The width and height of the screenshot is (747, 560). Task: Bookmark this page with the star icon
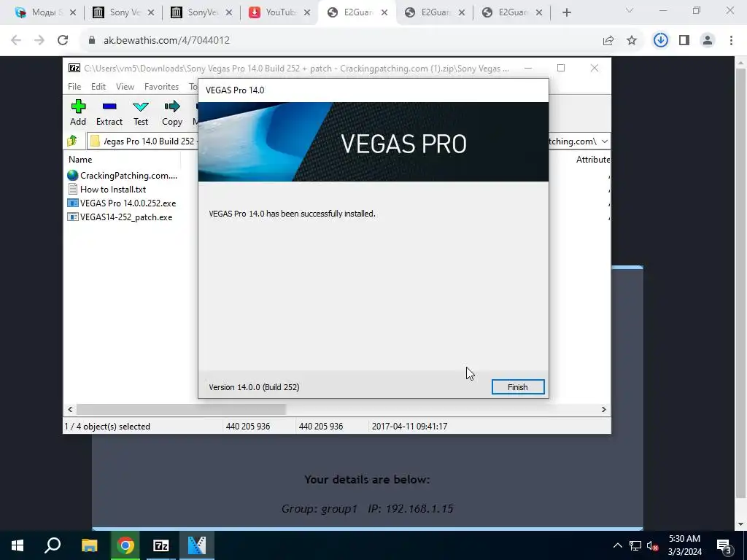(632, 41)
